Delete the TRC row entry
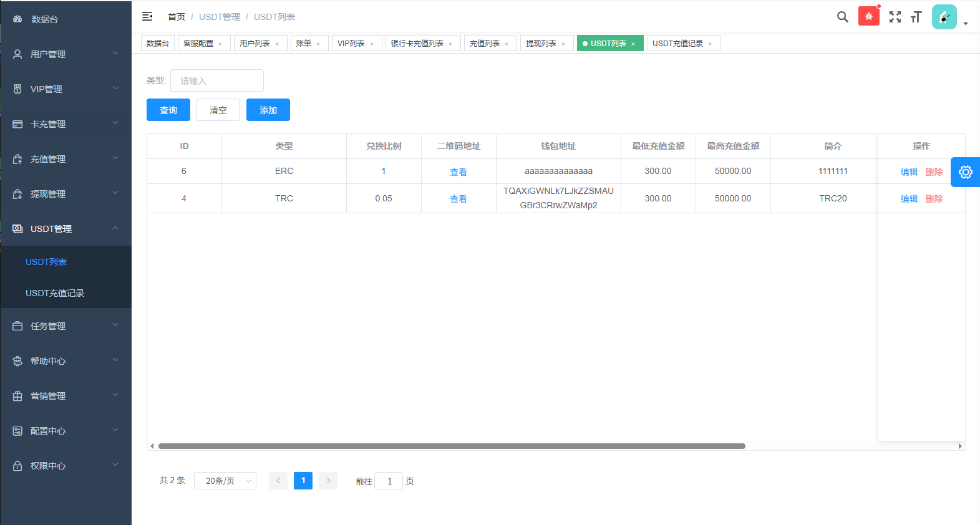This screenshot has width=980, height=525. tap(934, 198)
